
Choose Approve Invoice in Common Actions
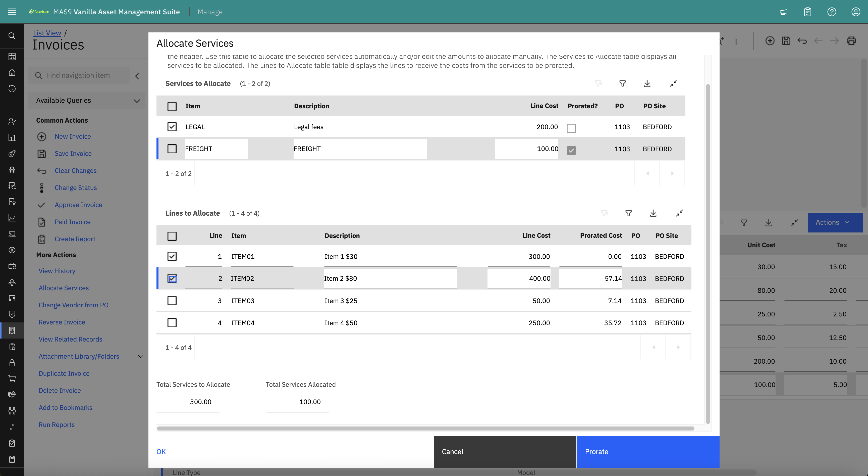click(x=78, y=205)
